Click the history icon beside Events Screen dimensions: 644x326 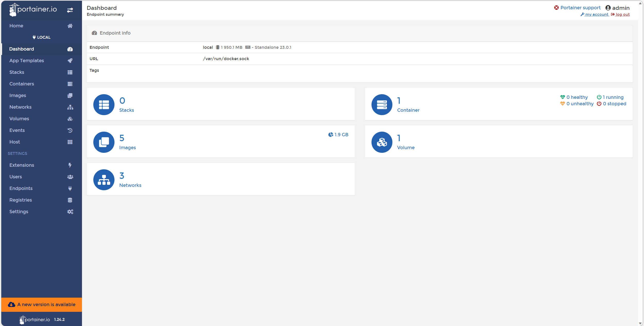(70, 130)
